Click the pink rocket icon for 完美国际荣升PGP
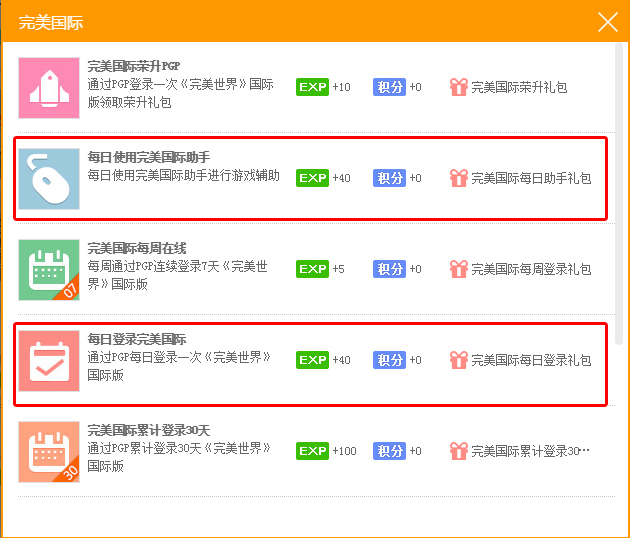630x538 pixels. click(49, 88)
